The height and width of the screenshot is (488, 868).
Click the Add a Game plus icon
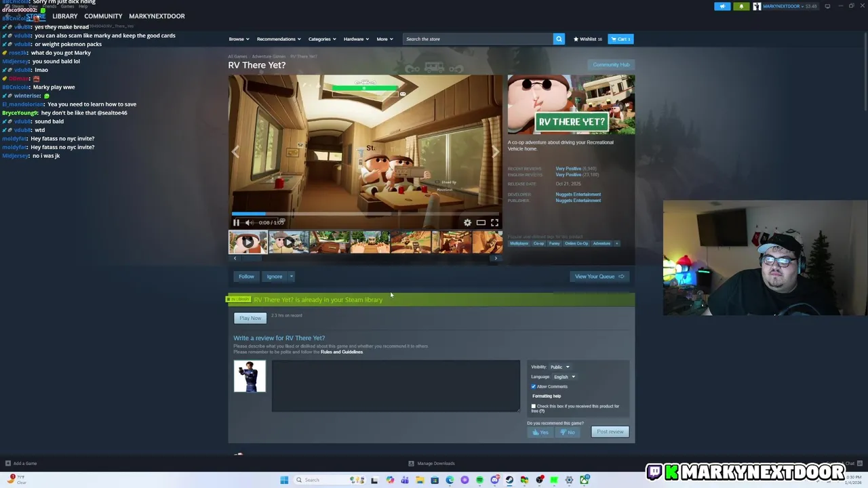8,464
